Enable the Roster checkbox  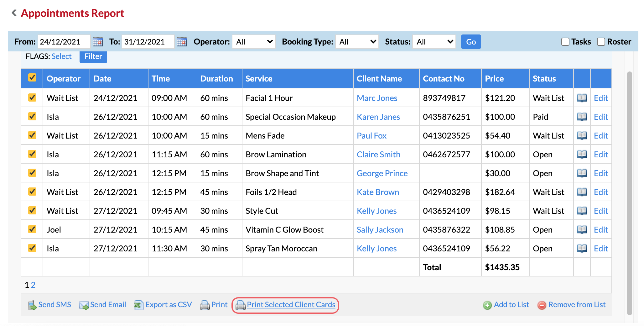coord(601,42)
